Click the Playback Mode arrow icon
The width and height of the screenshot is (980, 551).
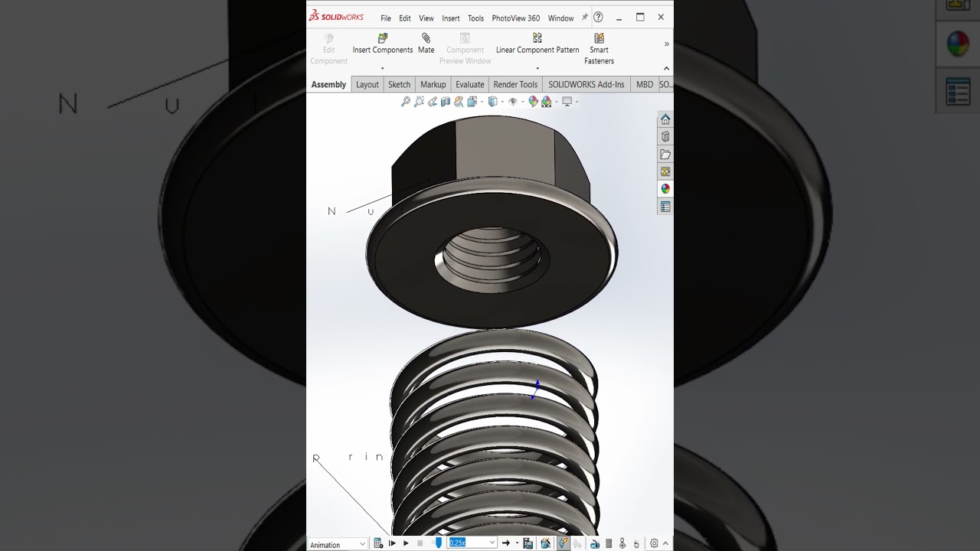[x=506, y=543]
